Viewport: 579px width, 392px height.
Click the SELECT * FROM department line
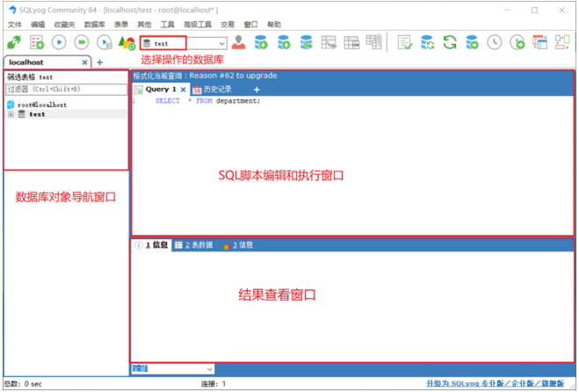pos(207,101)
